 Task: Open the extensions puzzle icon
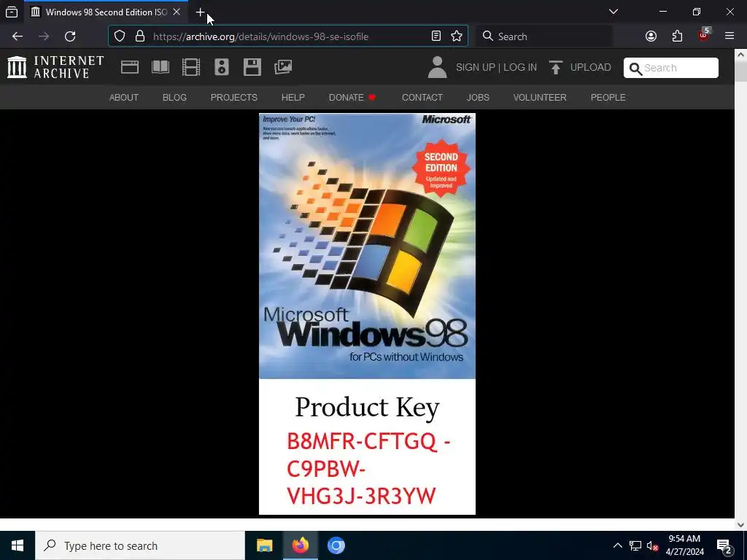[677, 36]
